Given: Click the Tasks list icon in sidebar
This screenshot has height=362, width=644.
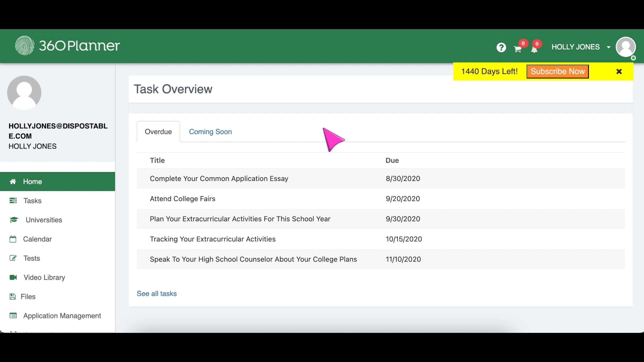Looking at the screenshot, I should 13,201.
